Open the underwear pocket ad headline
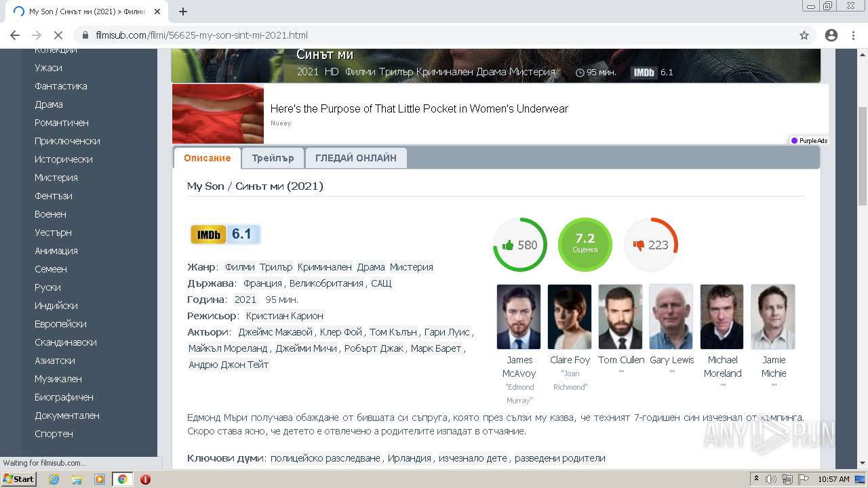868x488 pixels. click(x=419, y=108)
